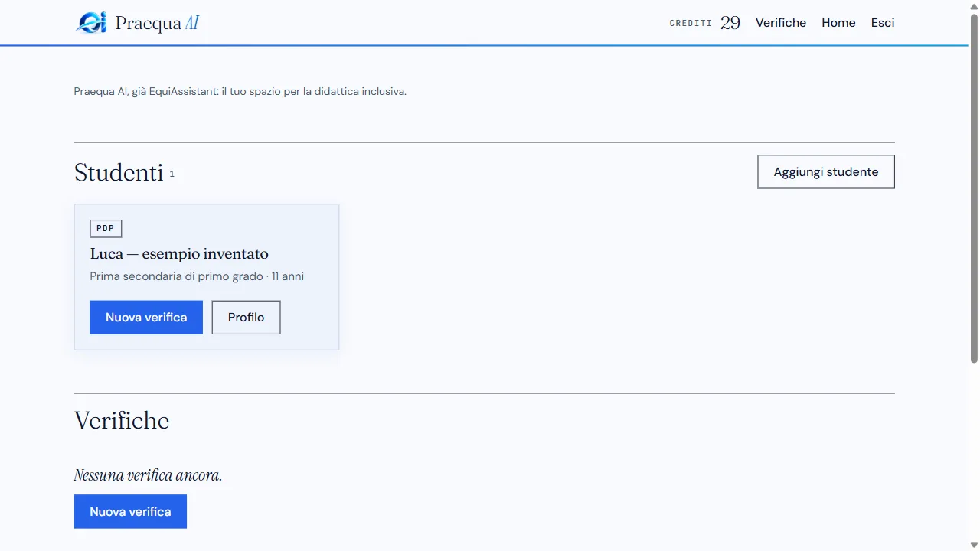980x551 pixels.
Task: Click the PDP badge on Luca's card
Action: [x=106, y=229]
